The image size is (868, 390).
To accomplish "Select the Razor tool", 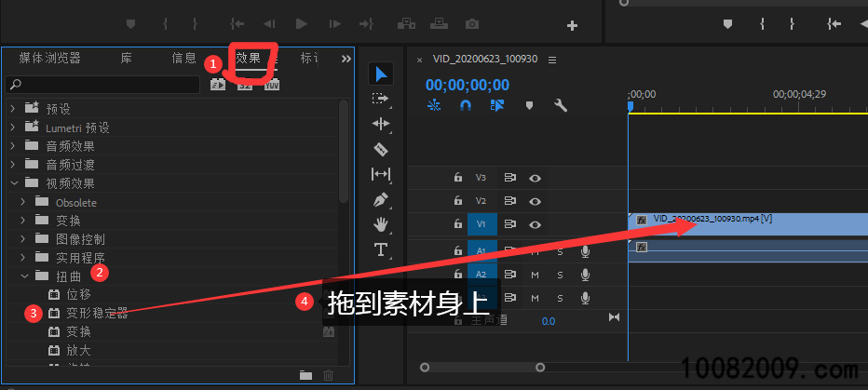I will coord(381,149).
